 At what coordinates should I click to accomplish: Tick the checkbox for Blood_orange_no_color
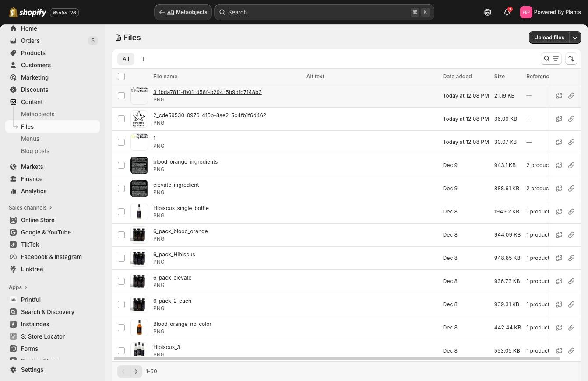[x=121, y=328]
